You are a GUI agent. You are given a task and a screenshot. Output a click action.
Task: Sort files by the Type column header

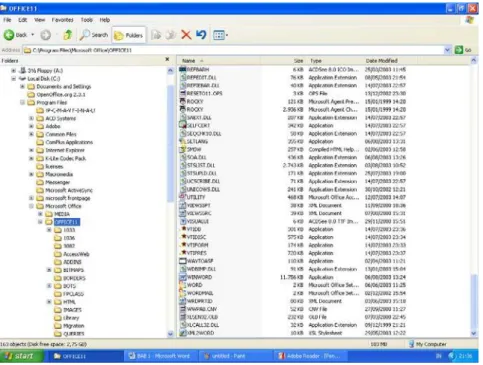coord(334,61)
